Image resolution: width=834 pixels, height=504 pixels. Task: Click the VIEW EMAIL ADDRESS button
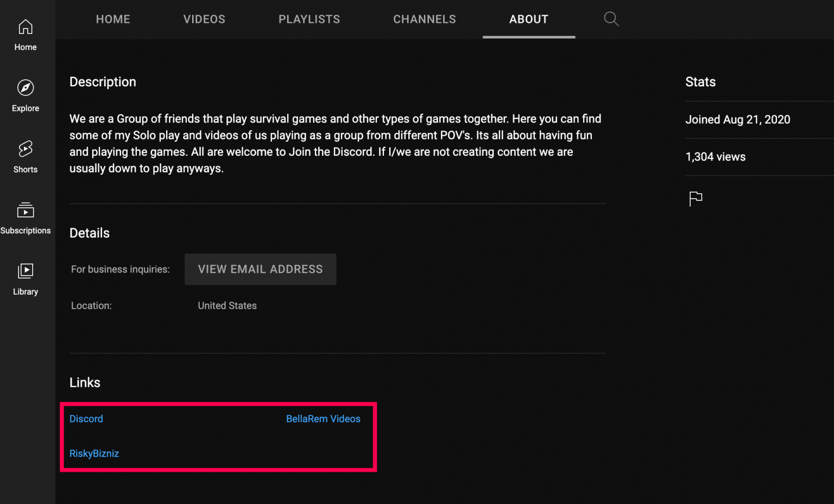[260, 269]
